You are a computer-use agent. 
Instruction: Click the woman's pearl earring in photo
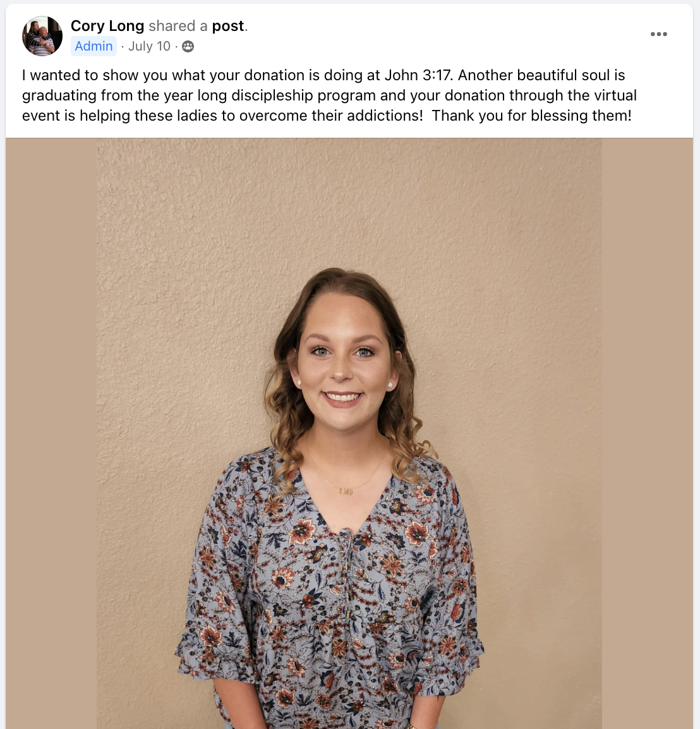pos(390,385)
